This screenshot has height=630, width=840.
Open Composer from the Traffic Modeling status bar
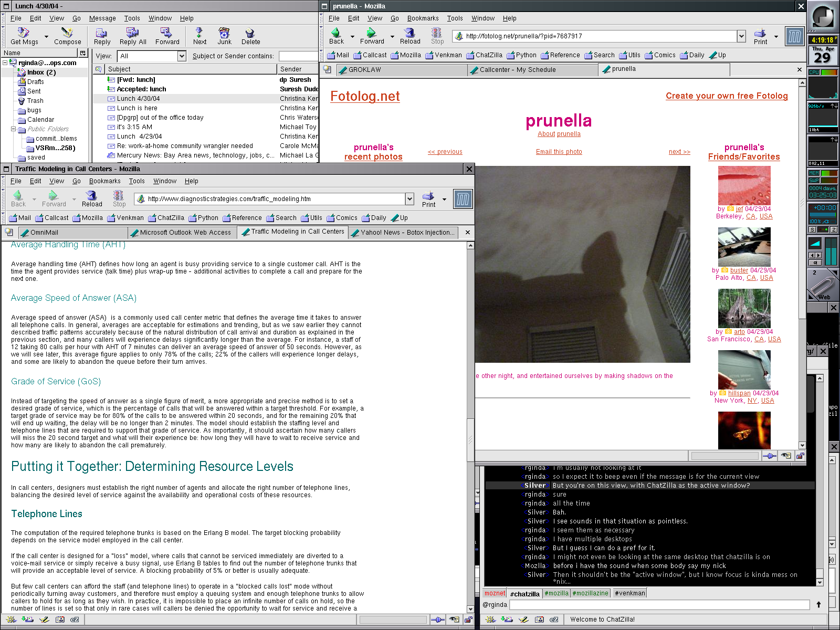click(x=44, y=619)
